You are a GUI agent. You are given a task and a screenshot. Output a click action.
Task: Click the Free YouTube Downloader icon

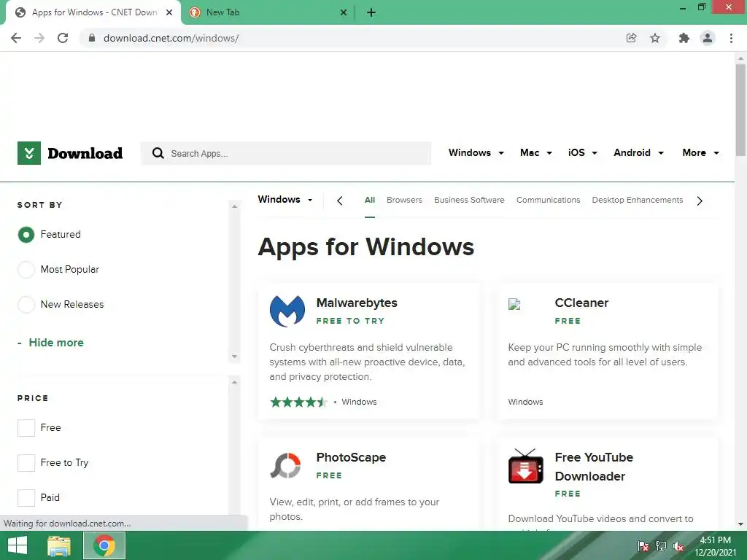click(x=525, y=466)
